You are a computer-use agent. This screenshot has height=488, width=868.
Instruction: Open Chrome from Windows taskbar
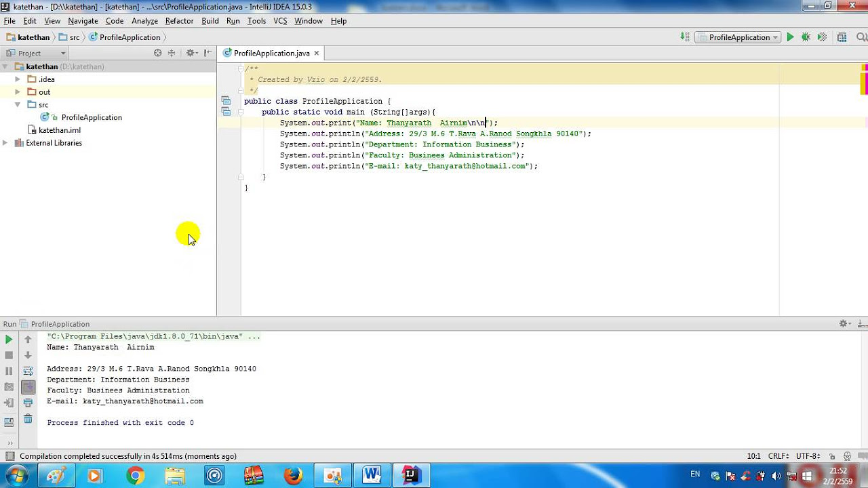tap(135, 476)
